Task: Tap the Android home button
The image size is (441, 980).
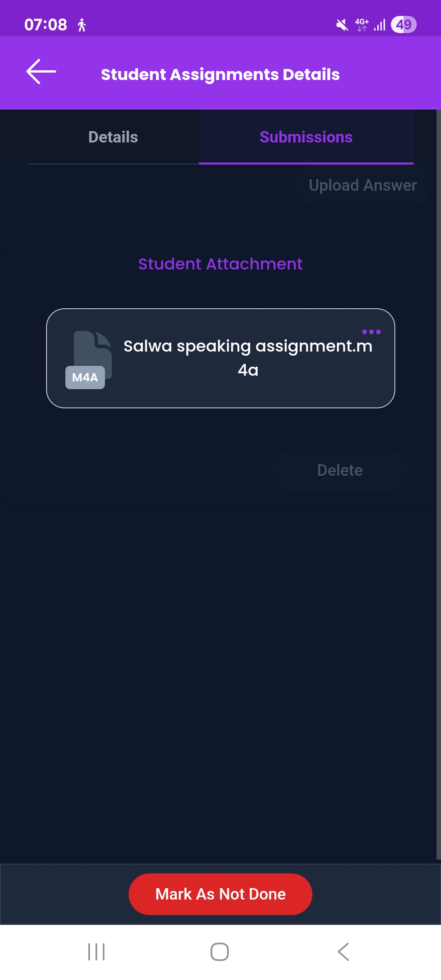Action: (220, 952)
